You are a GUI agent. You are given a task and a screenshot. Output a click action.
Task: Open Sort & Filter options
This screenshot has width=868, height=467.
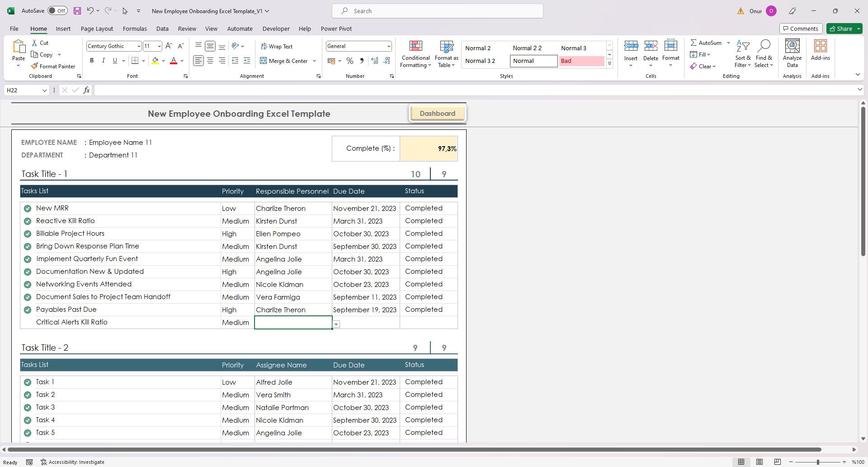click(743, 53)
